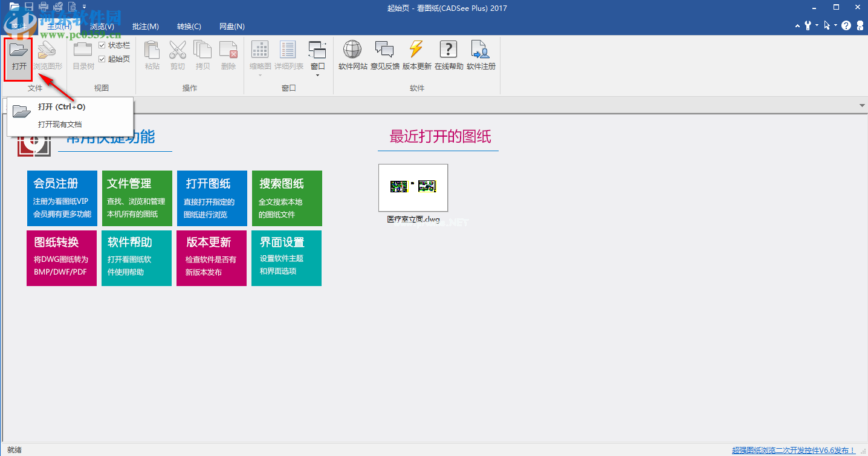Toggle the 目录树 directory tree panel
Screen dimensions: 868x456
(x=83, y=56)
